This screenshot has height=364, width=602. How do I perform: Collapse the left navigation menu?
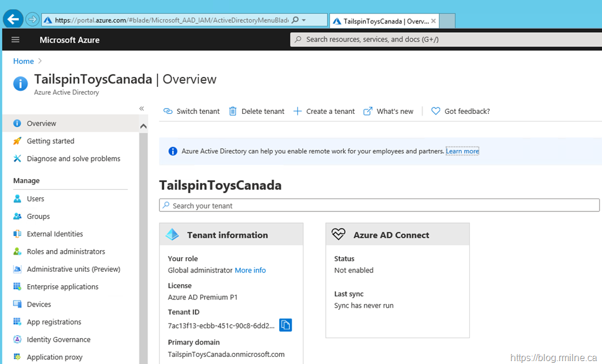[142, 109]
